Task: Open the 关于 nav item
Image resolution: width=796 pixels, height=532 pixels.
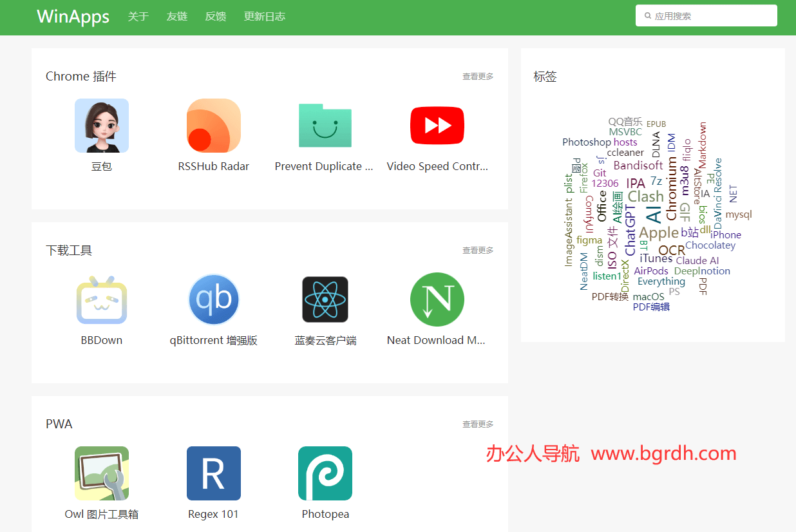Action: [x=138, y=16]
